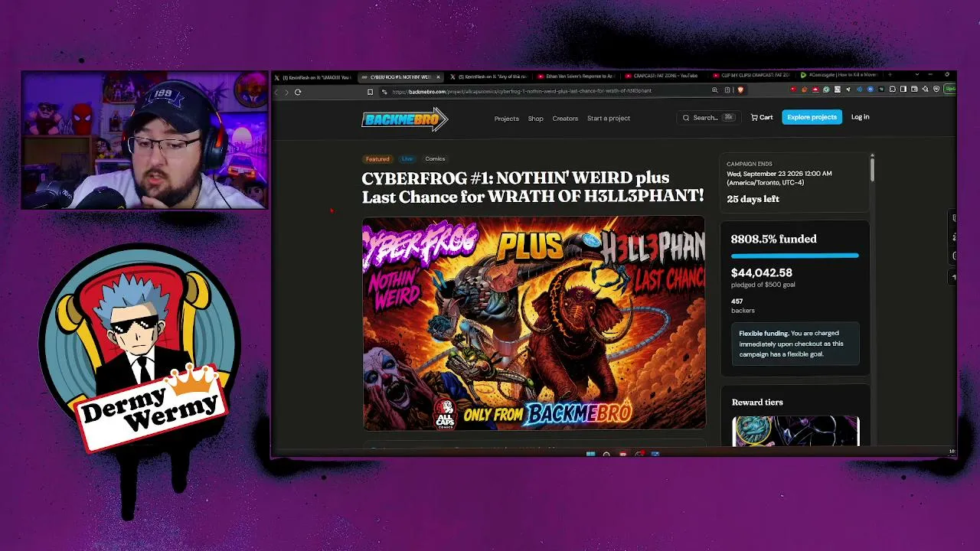
Task: Focus the Search input field
Action: [x=708, y=118]
